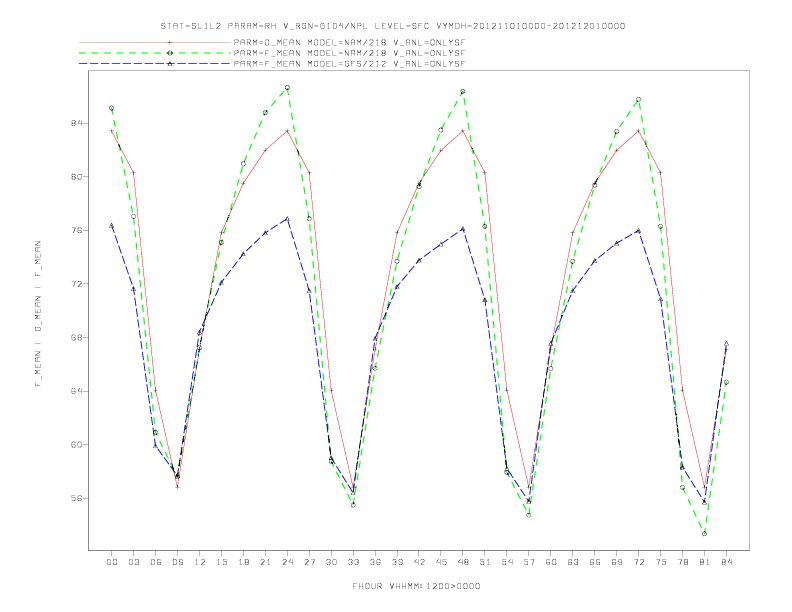Screen dimensions: 792x612
Task: Click forecast hour tick label 27
Action: point(309,562)
